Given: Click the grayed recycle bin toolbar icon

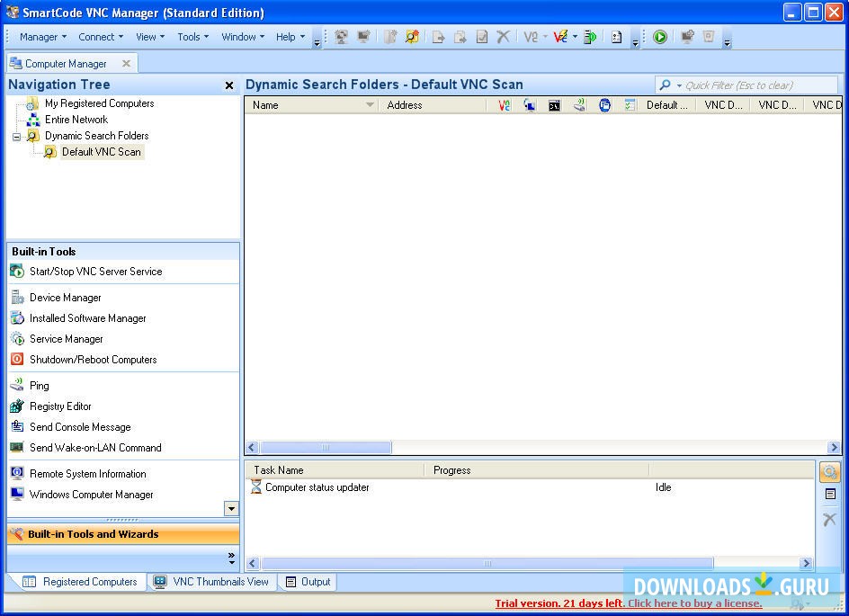Looking at the screenshot, I should (x=709, y=36).
